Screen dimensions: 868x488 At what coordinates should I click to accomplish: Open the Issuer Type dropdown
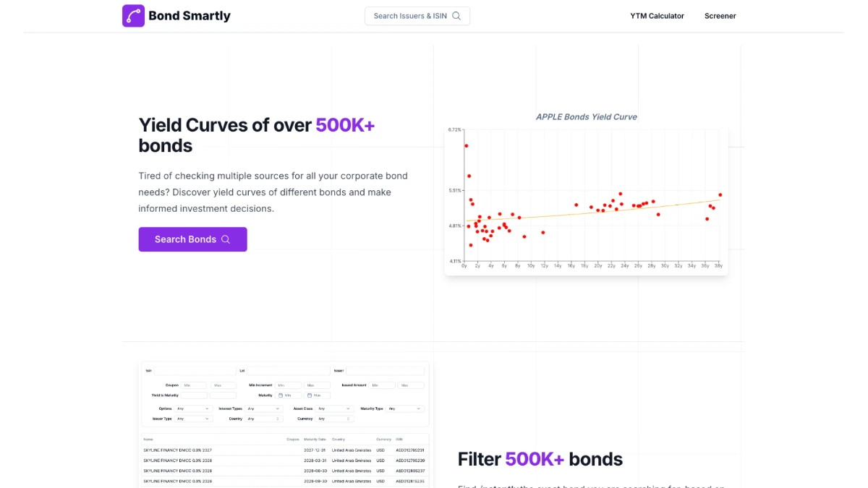pyautogui.click(x=193, y=419)
